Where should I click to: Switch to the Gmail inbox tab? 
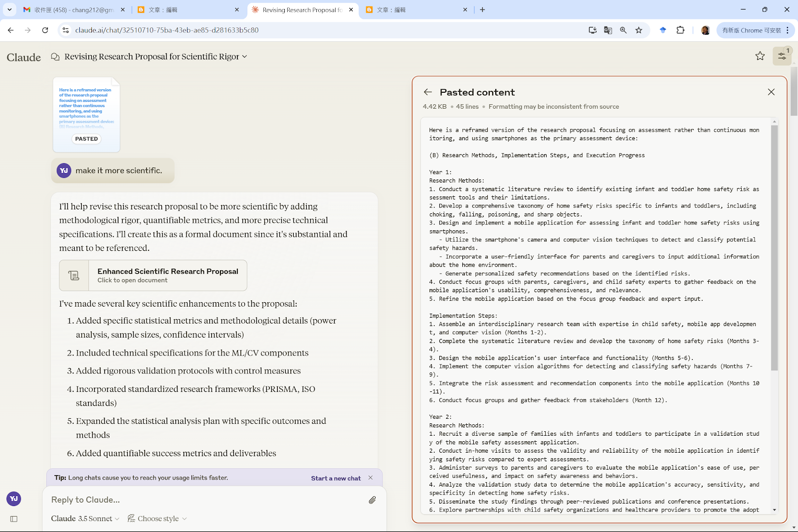click(x=74, y=10)
